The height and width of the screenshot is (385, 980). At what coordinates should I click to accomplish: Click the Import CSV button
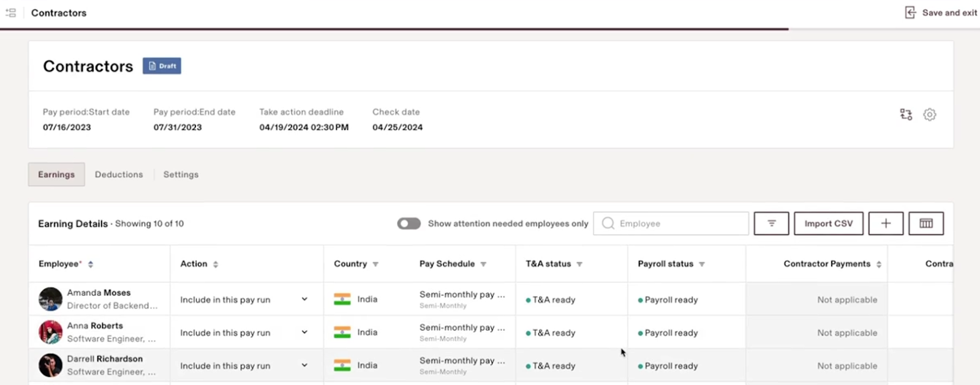[x=828, y=223]
